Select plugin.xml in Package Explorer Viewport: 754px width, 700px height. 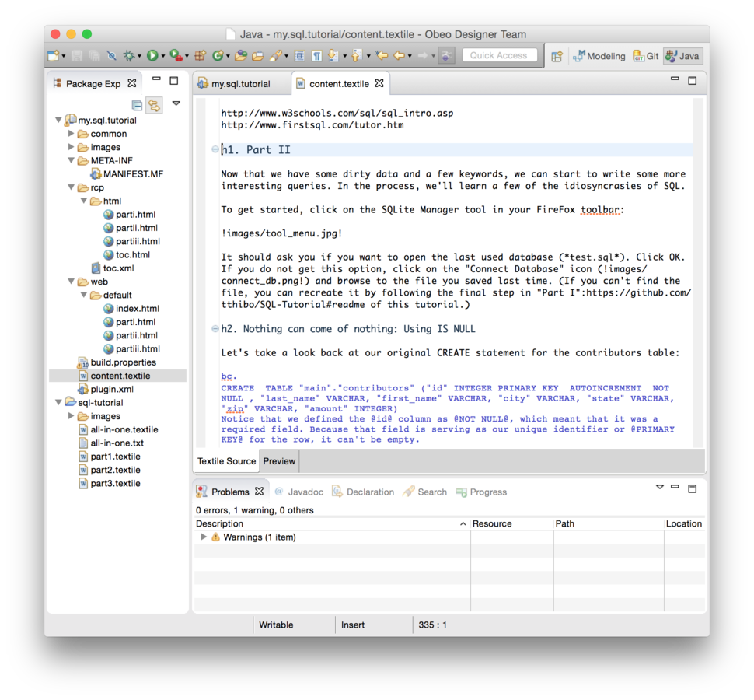(x=106, y=389)
